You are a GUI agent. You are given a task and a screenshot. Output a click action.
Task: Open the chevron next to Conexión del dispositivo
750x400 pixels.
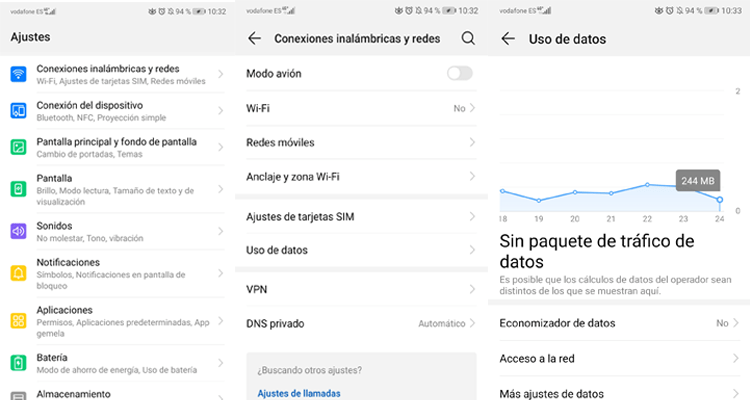pyautogui.click(x=221, y=111)
